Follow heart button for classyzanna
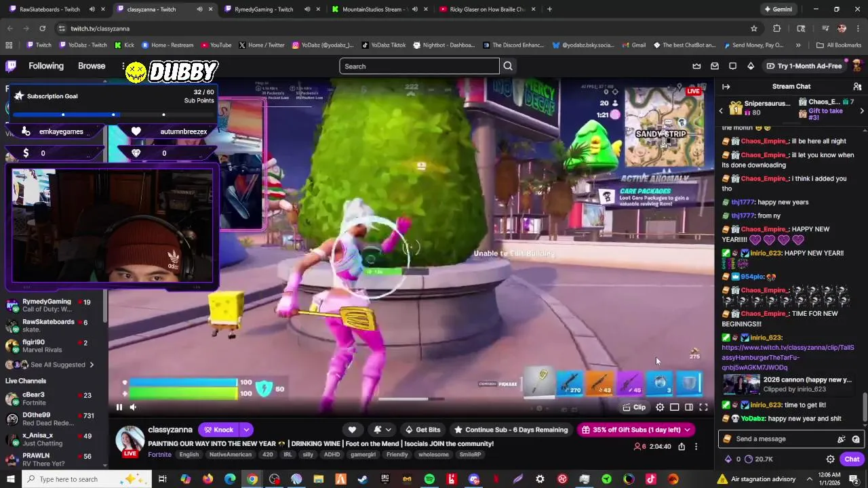Image resolution: width=868 pixels, height=488 pixels. (352, 430)
